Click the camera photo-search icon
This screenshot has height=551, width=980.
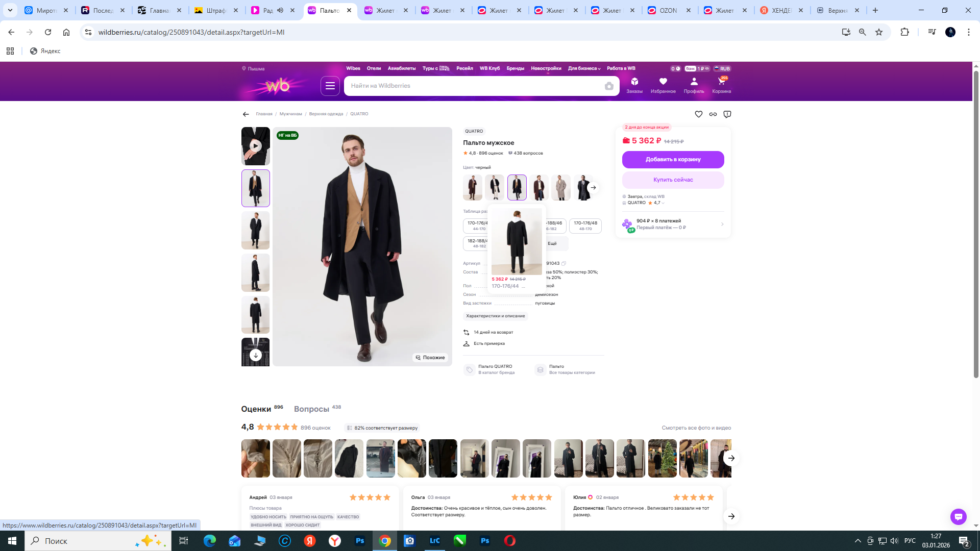(x=609, y=86)
